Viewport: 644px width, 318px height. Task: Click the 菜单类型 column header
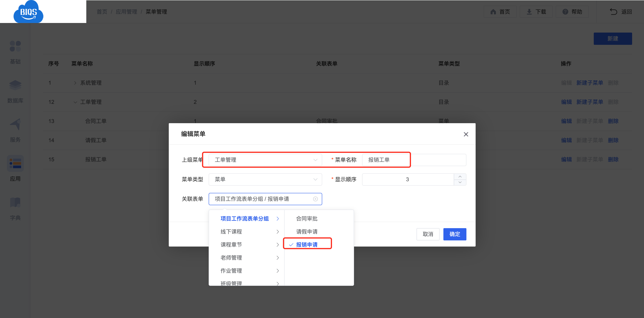(x=449, y=64)
